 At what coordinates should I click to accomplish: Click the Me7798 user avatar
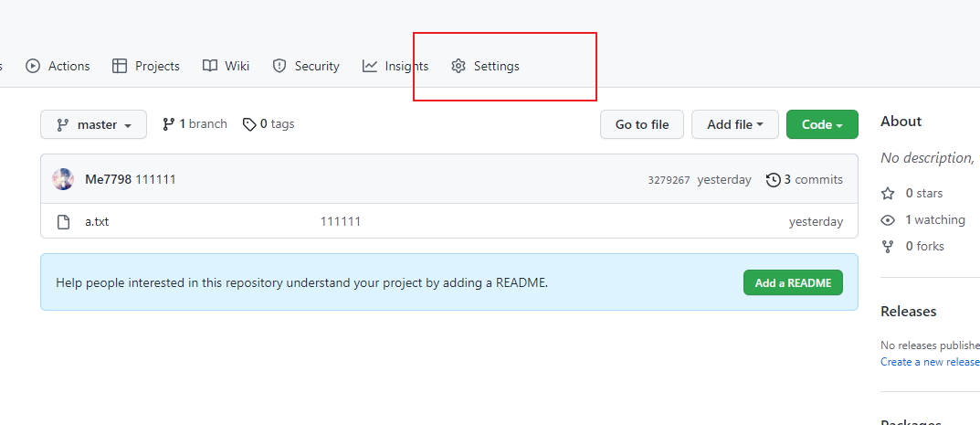click(63, 179)
